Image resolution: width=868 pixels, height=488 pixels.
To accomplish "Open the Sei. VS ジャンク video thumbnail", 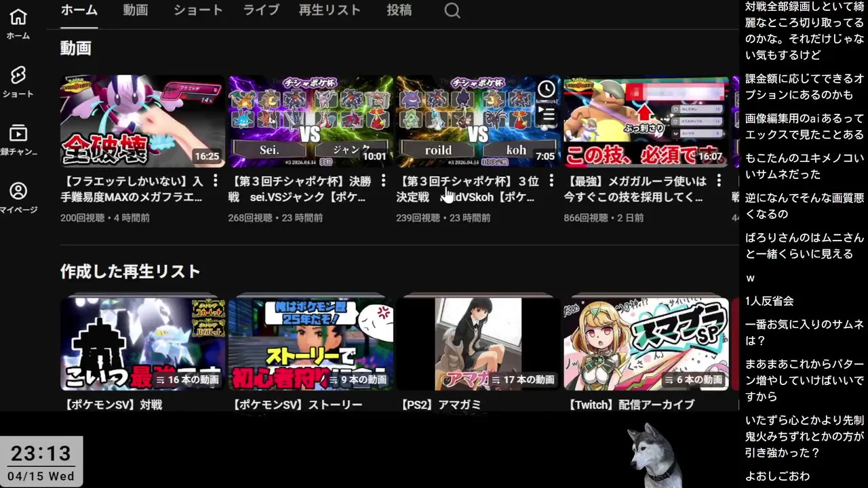I will point(311,121).
